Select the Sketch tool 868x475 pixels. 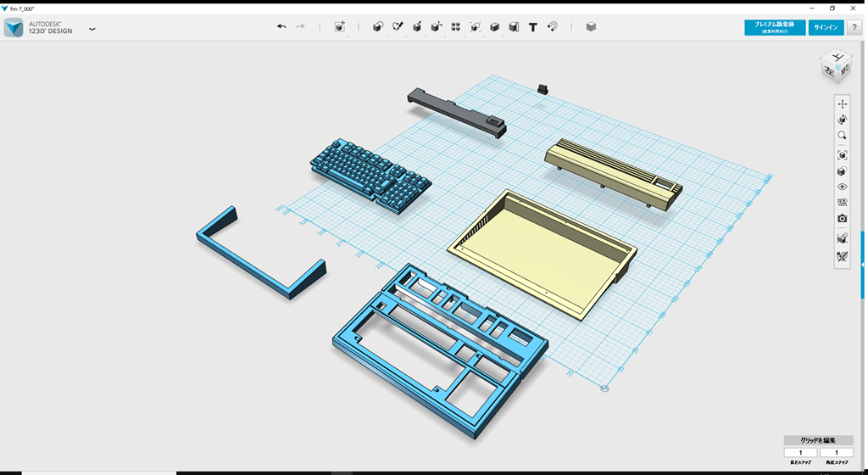coord(398,27)
